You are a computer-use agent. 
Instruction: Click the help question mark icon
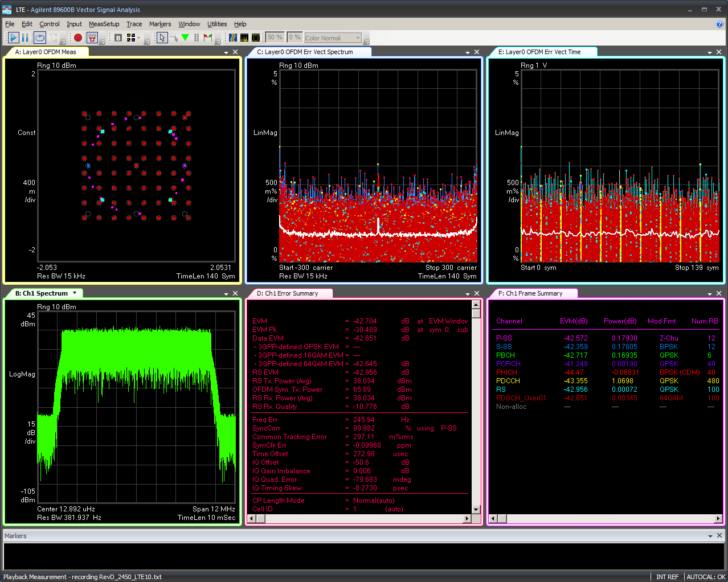point(719,24)
